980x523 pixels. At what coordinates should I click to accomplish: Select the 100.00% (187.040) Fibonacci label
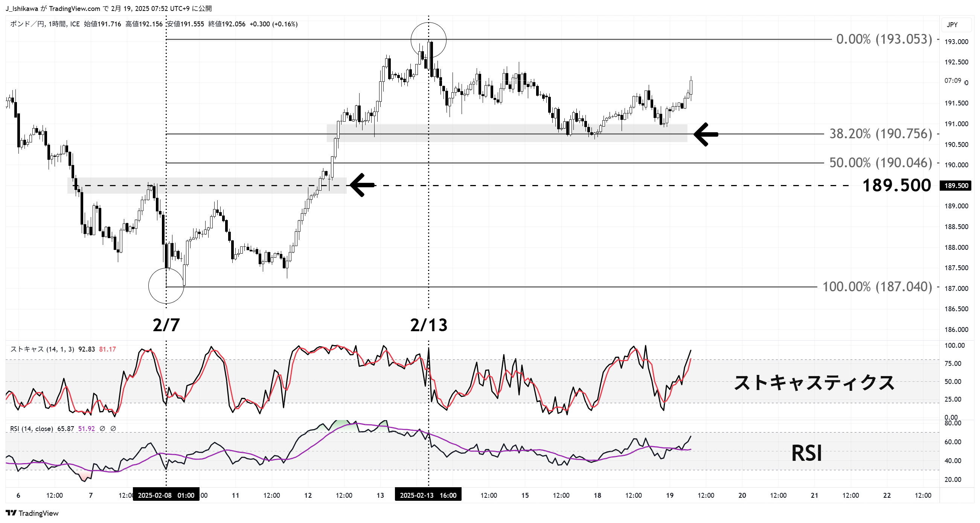877,286
